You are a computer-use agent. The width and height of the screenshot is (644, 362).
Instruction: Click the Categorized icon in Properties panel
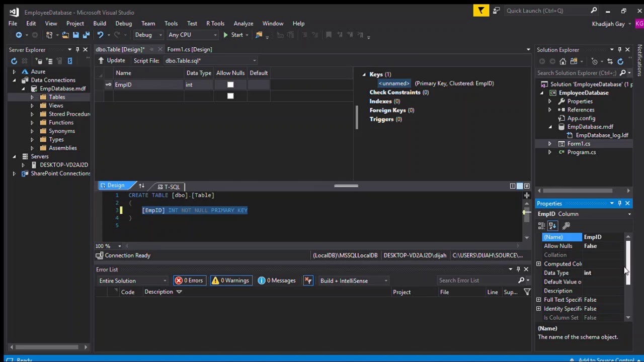point(542,226)
